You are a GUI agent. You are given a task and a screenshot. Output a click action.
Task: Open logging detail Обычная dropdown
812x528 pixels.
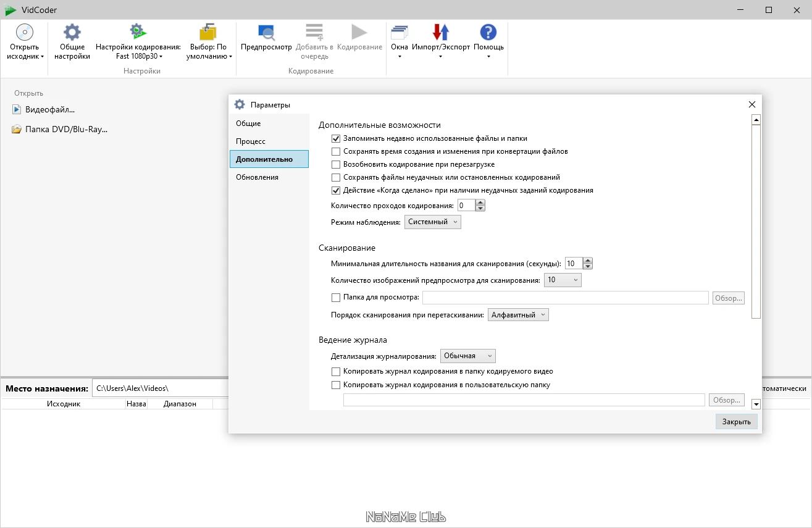pos(468,356)
